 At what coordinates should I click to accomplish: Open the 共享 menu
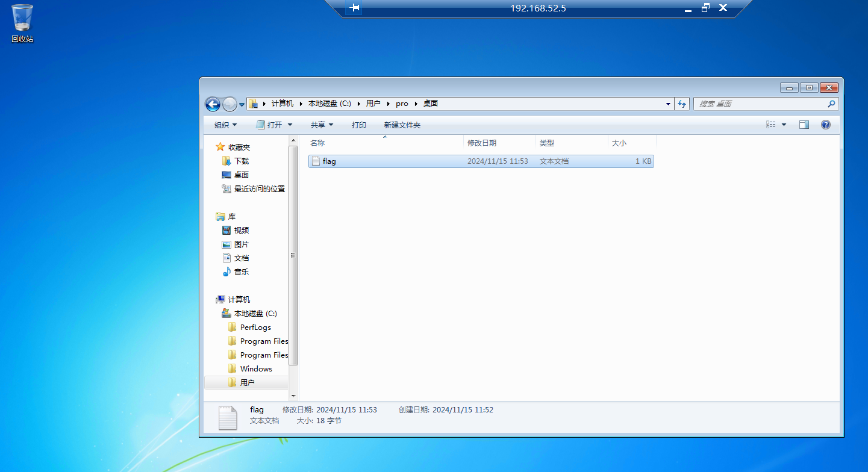(322, 125)
